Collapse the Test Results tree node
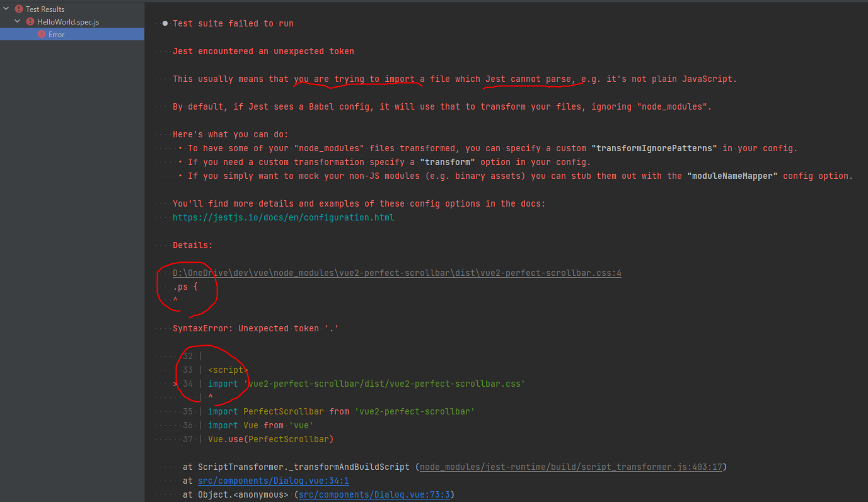Image resolution: width=868 pixels, height=502 pixels. click(6, 9)
